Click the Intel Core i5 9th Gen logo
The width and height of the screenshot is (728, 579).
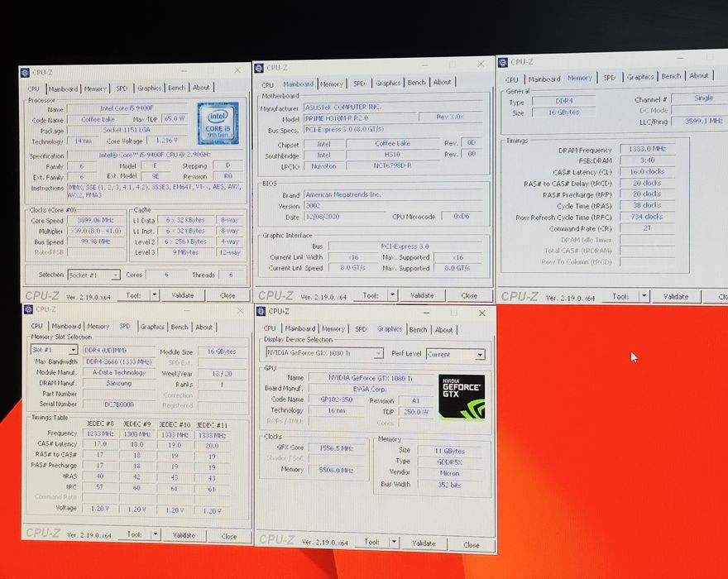[x=218, y=123]
